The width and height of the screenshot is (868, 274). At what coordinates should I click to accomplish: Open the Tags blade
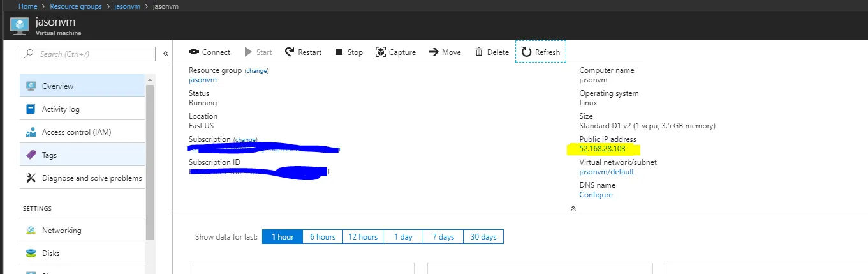(x=83, y=155)
